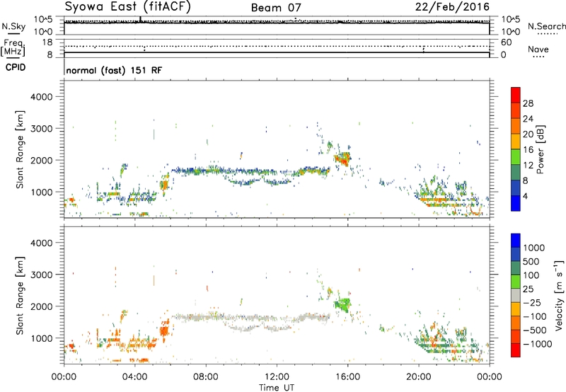Click the '60' Nave axis tick
This screenshot has width=566, height=392.
coord(507,42)
